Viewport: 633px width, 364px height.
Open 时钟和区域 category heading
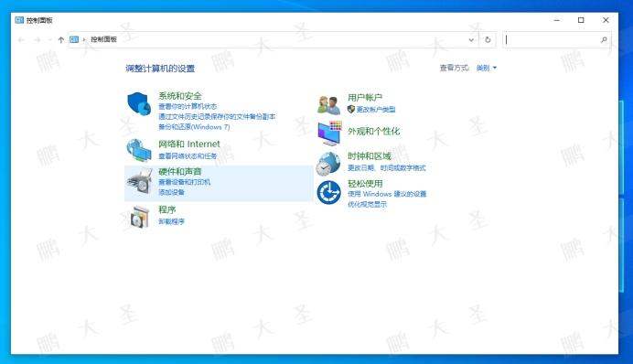[370, 156]
